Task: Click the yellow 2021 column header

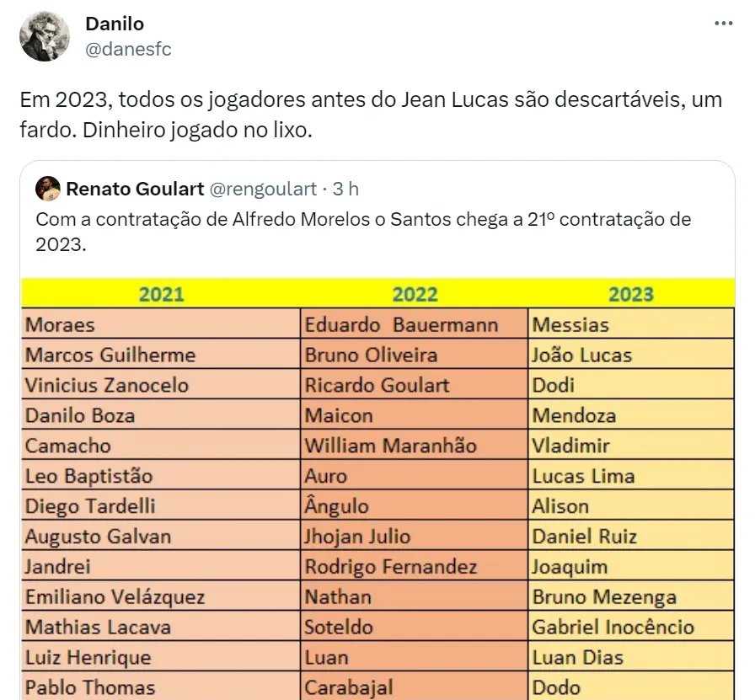Action: click(x=161, y=294)
